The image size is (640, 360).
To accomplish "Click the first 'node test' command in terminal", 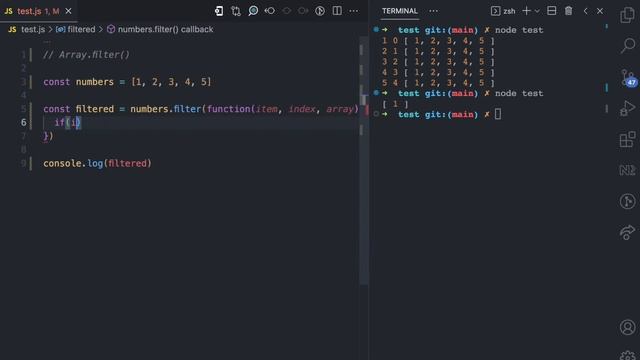I will tap(519, 30).
